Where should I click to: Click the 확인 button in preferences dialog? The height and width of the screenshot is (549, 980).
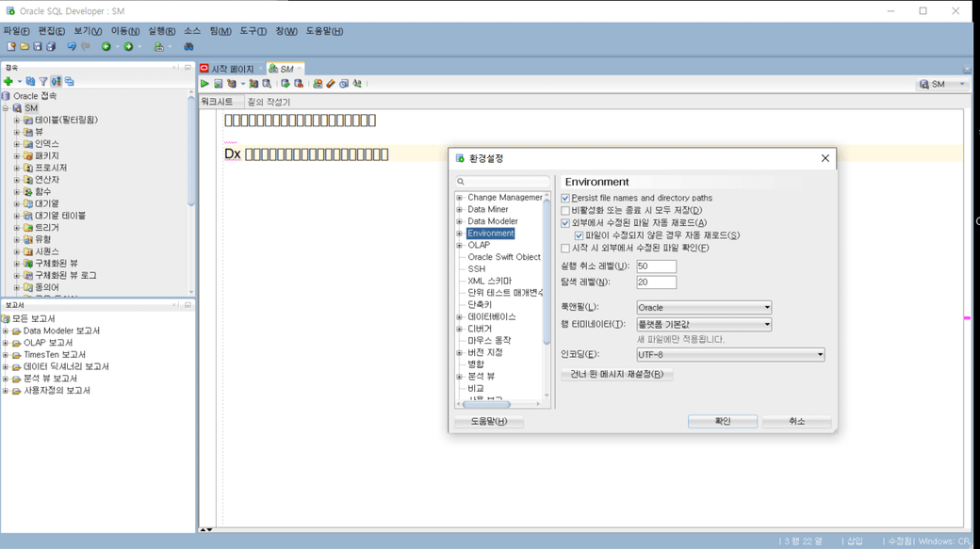point(722,422)
